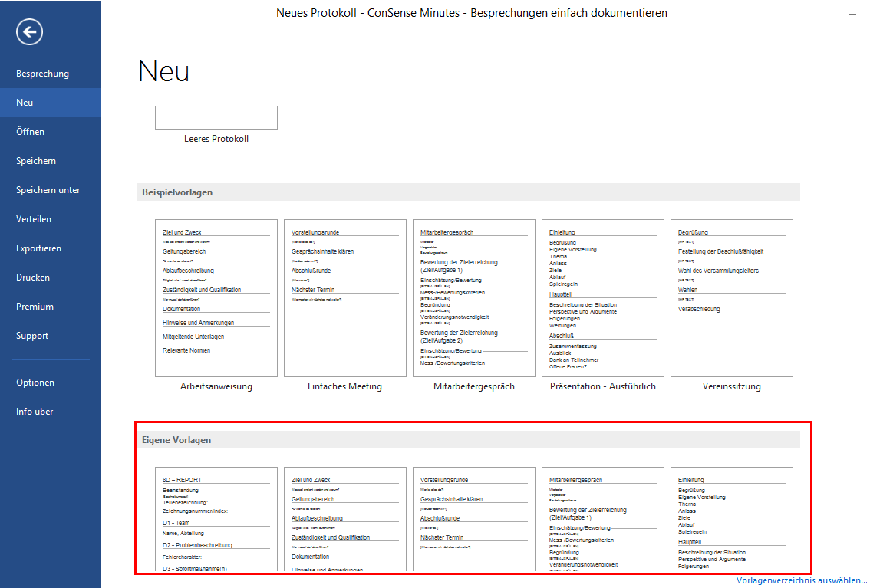Screen dimensions: 870x588
Task: Open the Verteilen section
Action: pos(34,219)
